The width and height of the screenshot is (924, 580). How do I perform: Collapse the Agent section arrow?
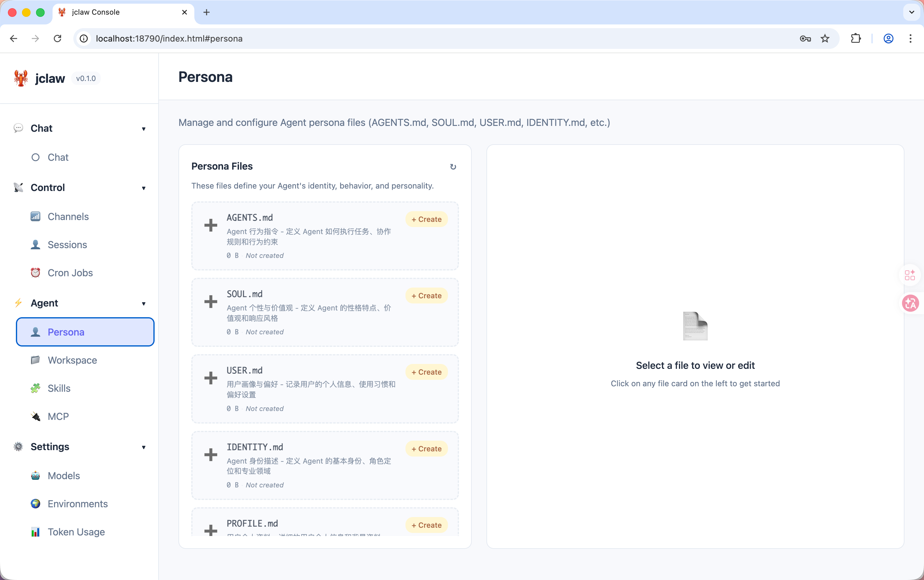(x=143, y=304)
